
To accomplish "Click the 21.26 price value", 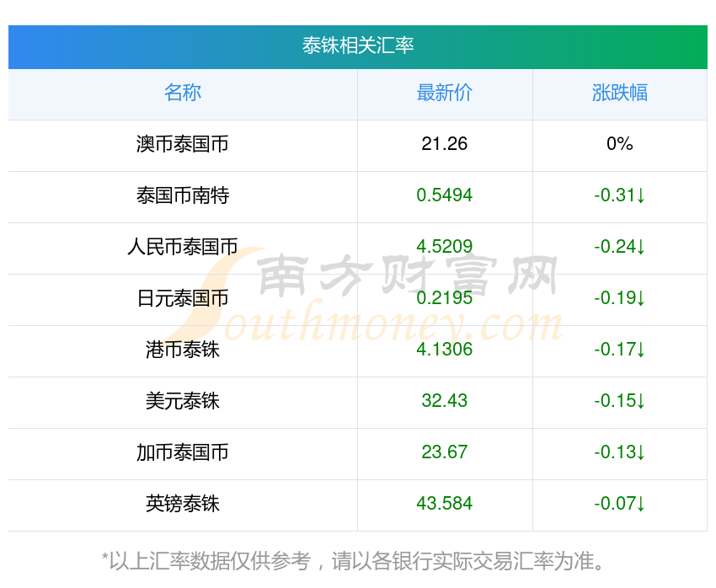I will point(444,144).
